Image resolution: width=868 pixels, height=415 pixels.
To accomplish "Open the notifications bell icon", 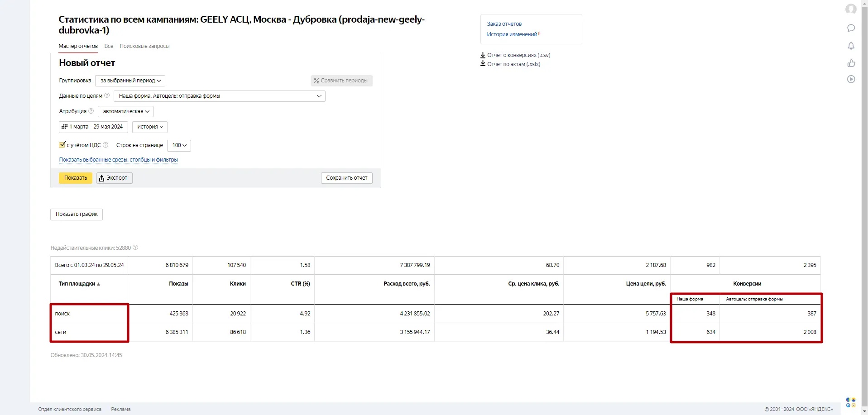I will [851, 46].
